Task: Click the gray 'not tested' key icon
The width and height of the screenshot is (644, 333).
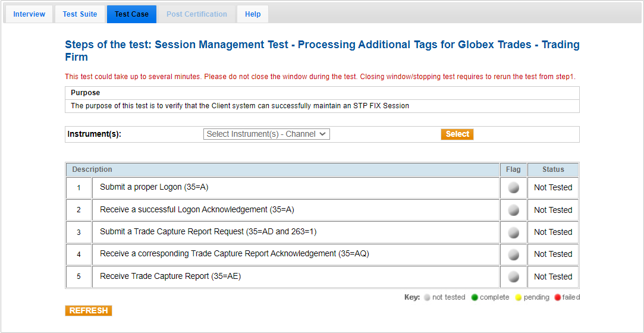Action: tap(426, 297)
